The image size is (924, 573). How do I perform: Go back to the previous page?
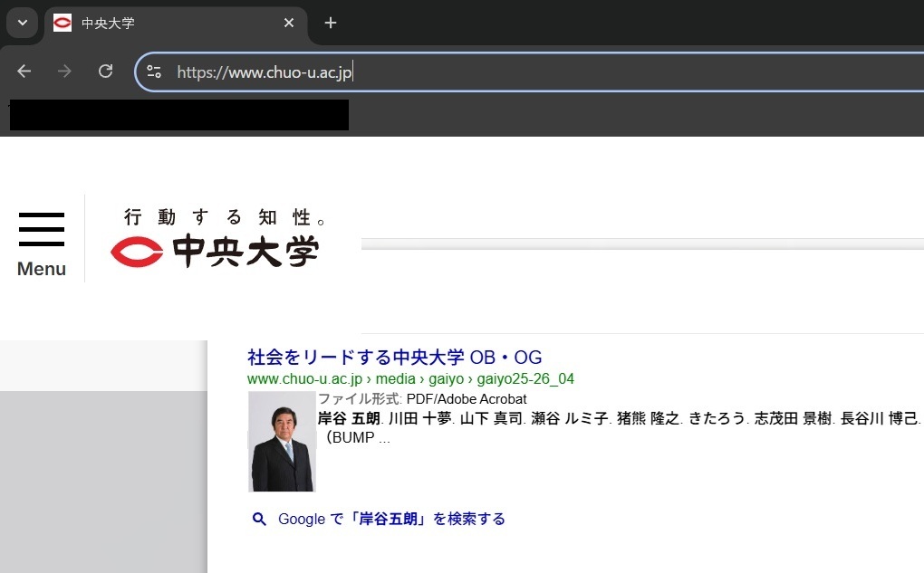pos(24,72)
